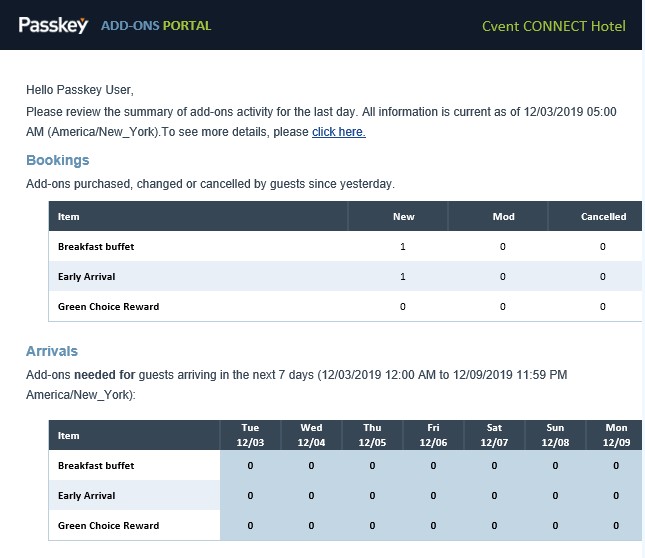Viewport: 645px width, 558px height.
Task: Open the 'click here.' details link
Action: [339, 132]
